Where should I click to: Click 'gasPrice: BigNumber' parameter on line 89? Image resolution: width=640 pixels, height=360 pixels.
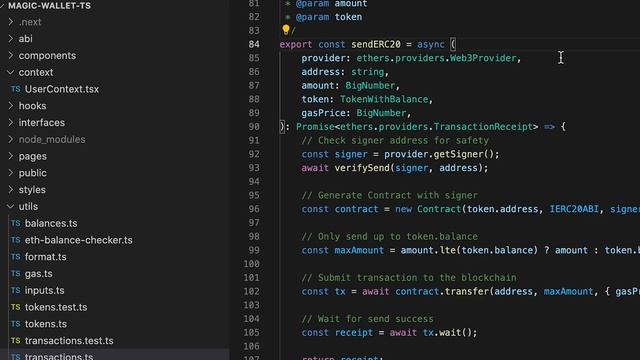354,113
